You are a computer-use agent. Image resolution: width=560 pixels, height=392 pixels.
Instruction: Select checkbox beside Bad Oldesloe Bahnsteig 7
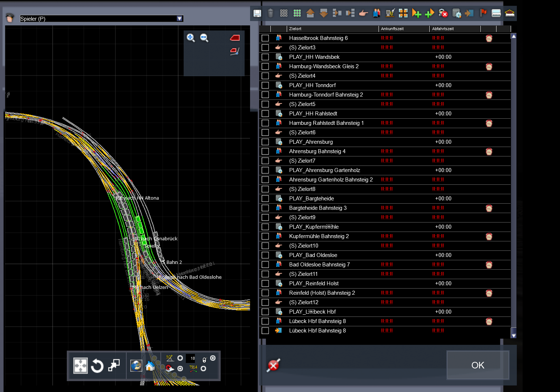click(x=265, y=265)
